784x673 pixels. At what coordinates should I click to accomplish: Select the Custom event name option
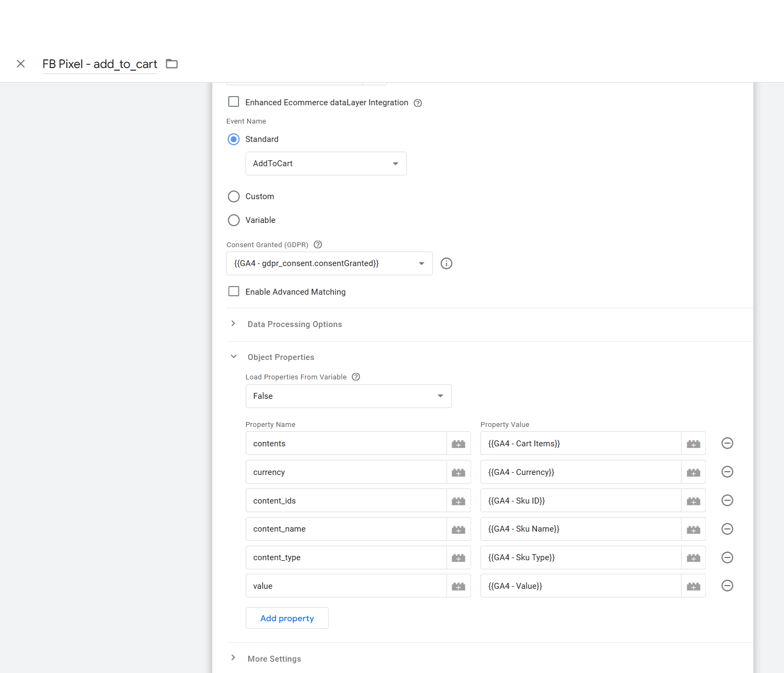234,196
